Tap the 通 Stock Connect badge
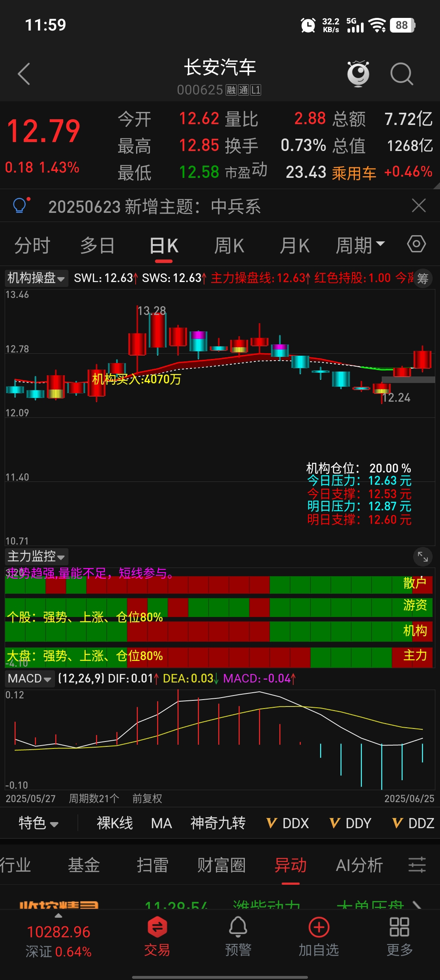Image resolution: width=440 pixels, height=980 pixels. 244,90
